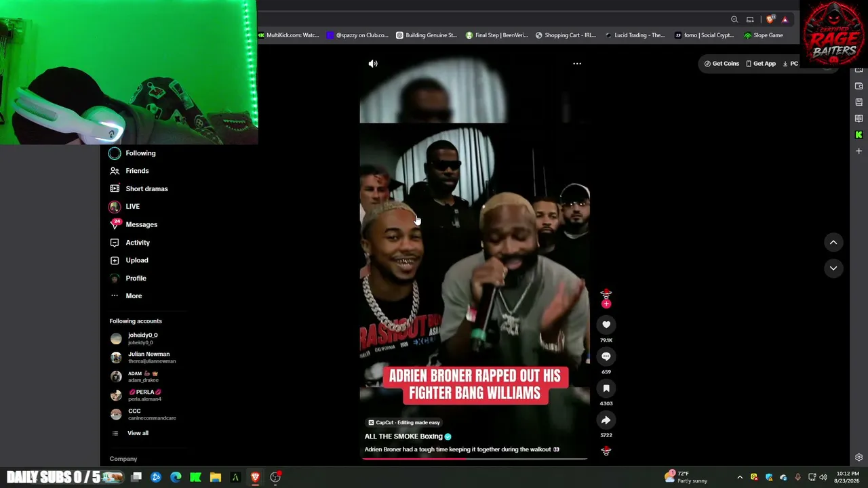The image size is (868, 488).
Task: Show hidden system tray icons
Action: click(740, 477)
